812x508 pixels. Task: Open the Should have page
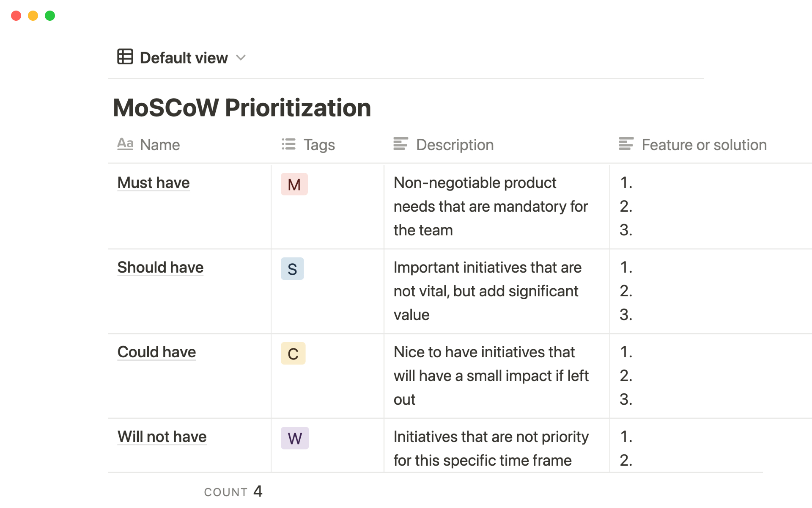(160, 268)
